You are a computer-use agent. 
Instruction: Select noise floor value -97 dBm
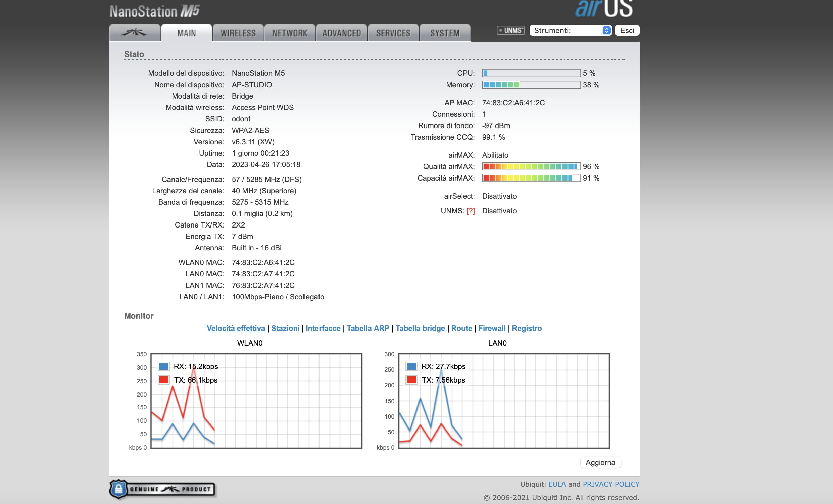pos(496,125)
